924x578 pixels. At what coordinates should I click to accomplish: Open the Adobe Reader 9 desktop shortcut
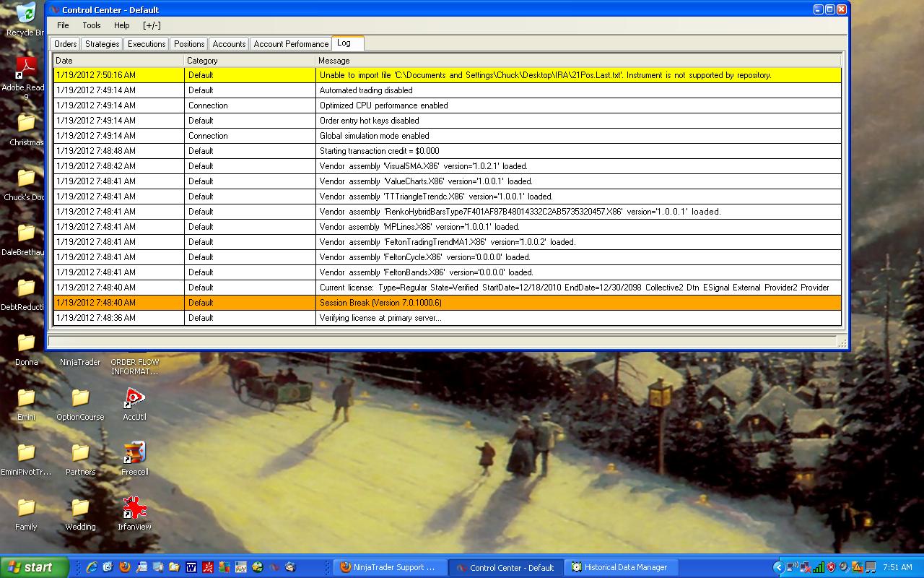[26, 78]
